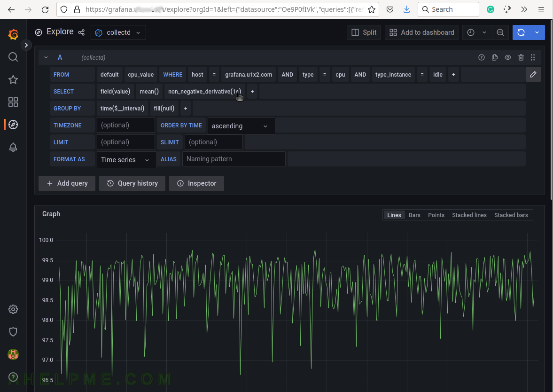553x392 pixels.
Task: Edit the time($__interval) grouping
Action: pos(122,108)
